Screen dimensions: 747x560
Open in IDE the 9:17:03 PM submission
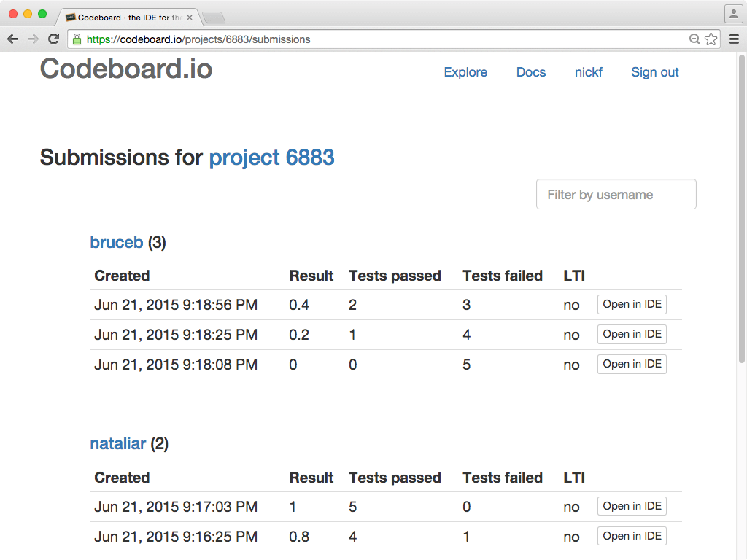pyautogui.click(x=632, y=506)
